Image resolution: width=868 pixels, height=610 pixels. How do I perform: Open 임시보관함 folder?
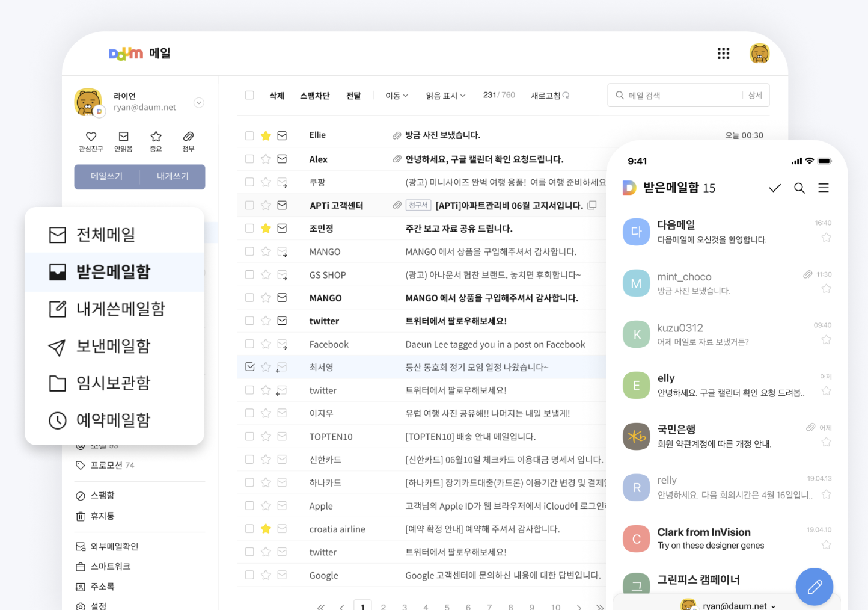click(114, 383)
